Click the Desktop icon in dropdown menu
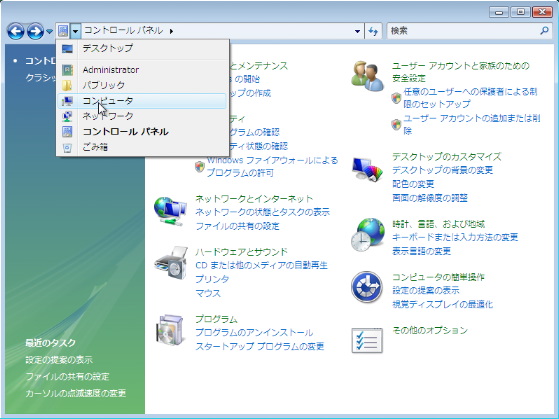This screenshot has height=419, width=559. (67, 48)
